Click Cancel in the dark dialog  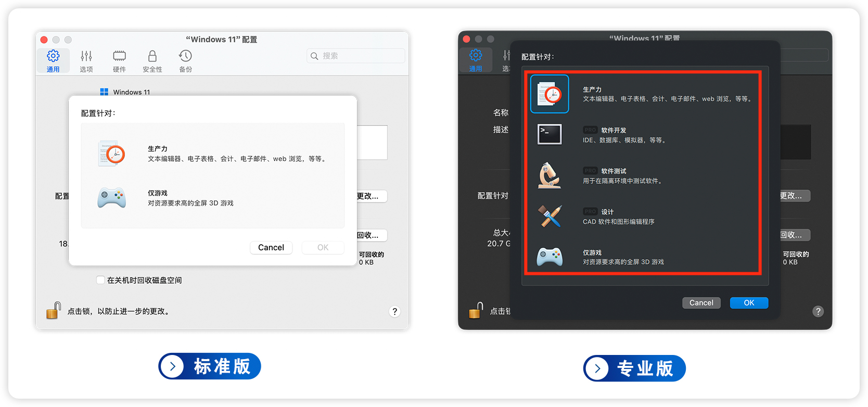tap(701, 303)
